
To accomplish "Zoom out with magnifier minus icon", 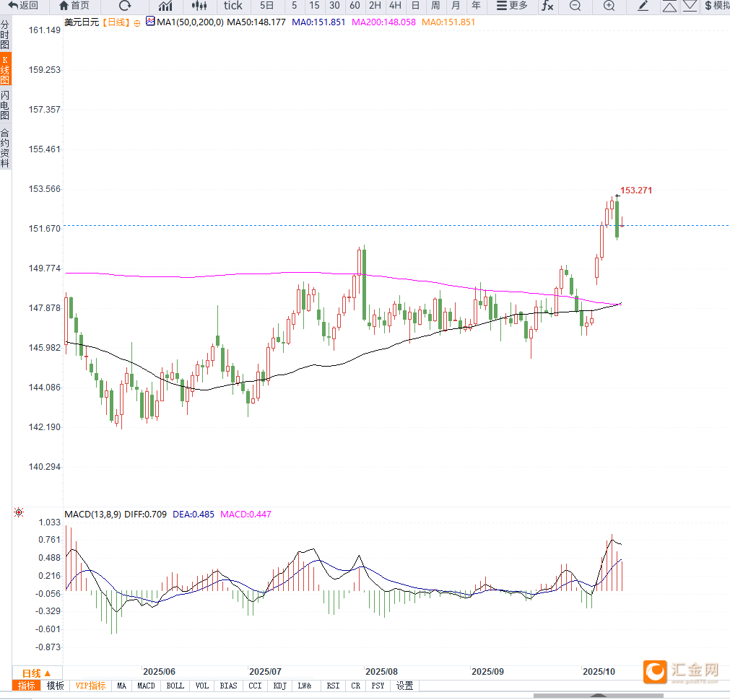I will [x=575, y=6].
